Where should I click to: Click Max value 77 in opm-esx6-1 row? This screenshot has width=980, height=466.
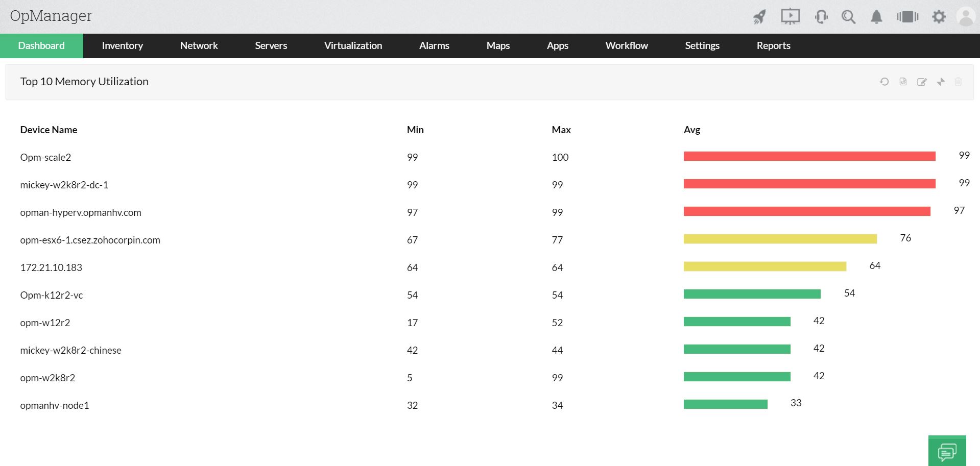557,240
